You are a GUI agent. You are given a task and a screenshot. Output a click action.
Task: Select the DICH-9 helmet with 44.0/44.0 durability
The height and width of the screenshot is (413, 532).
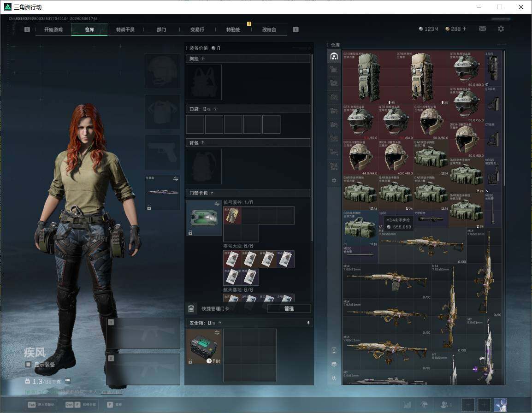pos(361,157)
